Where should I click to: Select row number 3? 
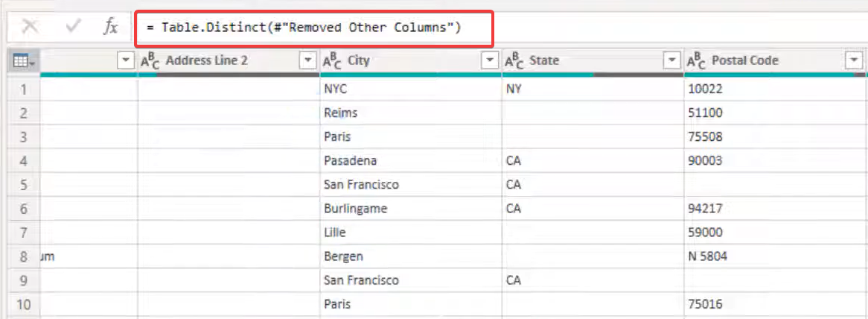pos(23,137)
